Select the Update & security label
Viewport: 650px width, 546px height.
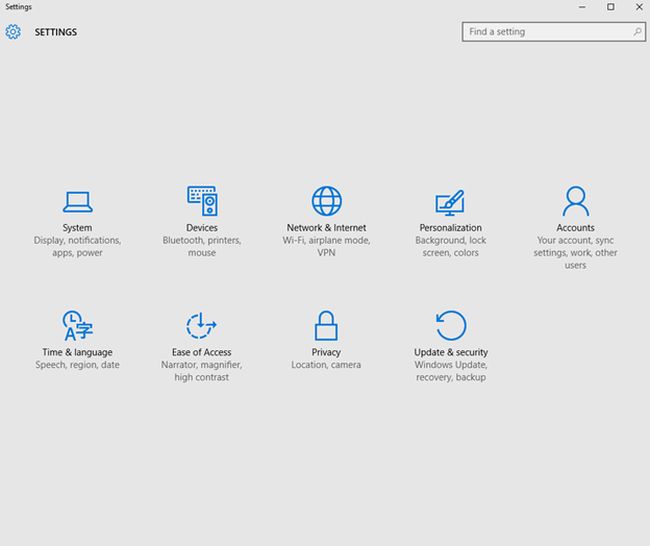point(451,352)
